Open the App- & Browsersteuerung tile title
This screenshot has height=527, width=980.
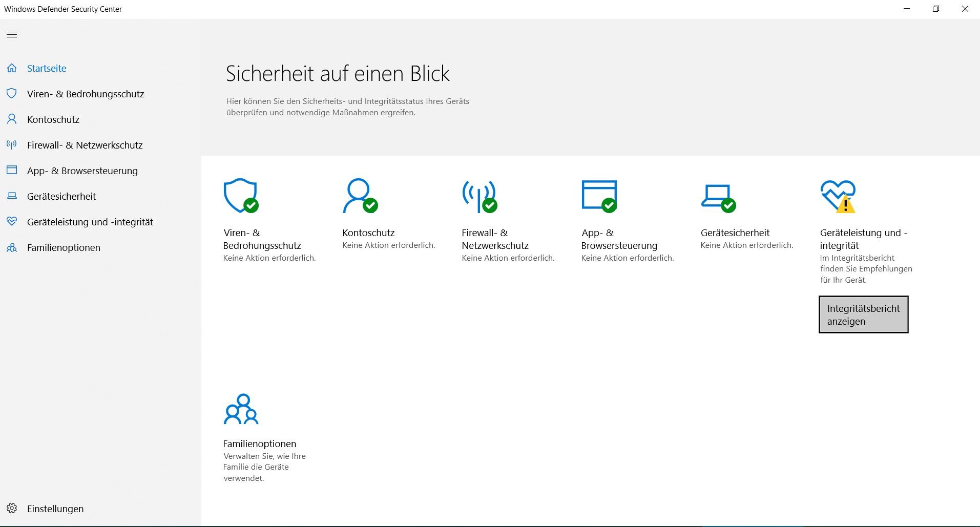point(619,239)
